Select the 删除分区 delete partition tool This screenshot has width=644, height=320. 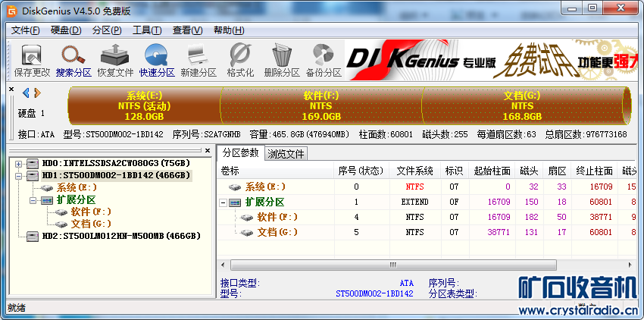point(282,61)
